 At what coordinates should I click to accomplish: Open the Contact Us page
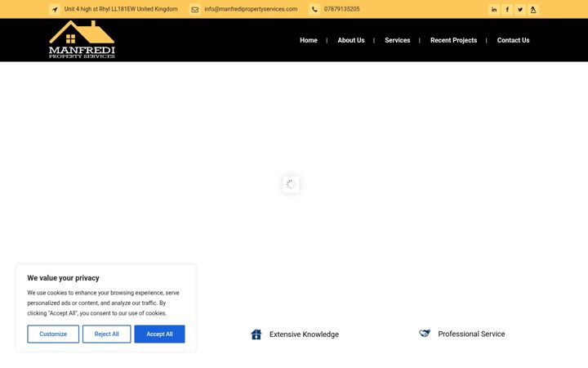pos(514,40)
